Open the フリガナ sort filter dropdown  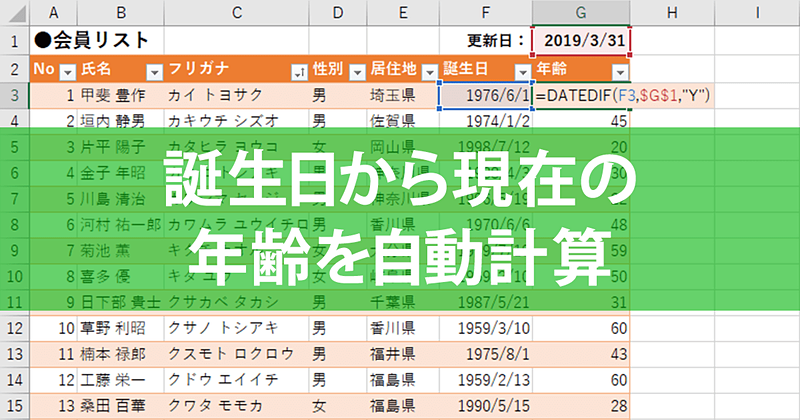[x=299, y=73]
